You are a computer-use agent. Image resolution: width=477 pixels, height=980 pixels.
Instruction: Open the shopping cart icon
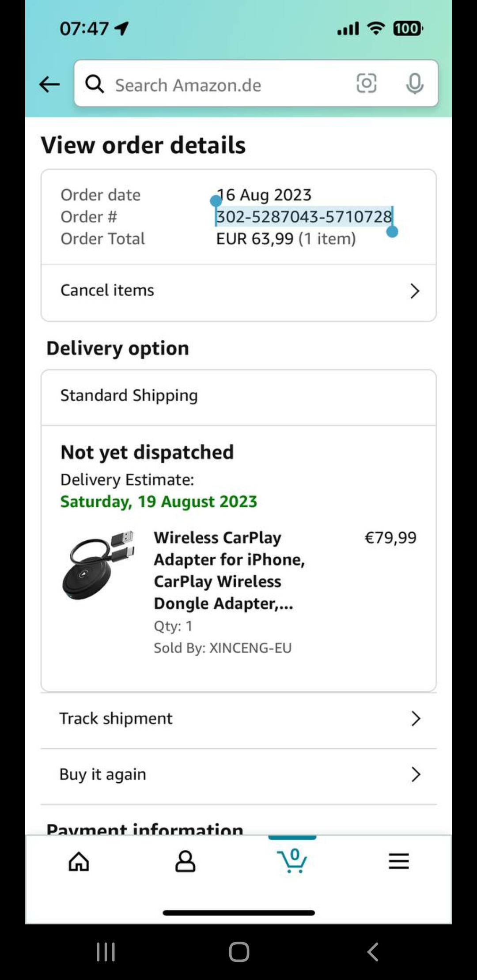coord(292,861)
